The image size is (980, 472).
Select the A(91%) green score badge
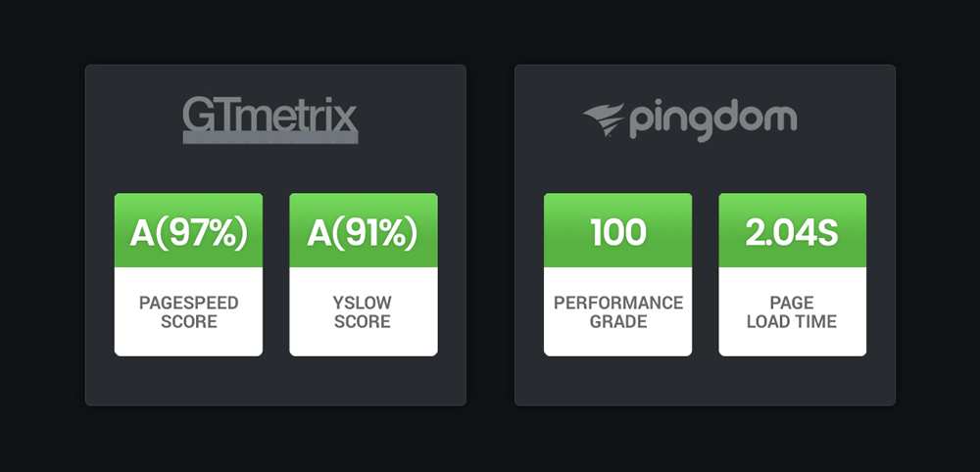[x=364, y=231]
